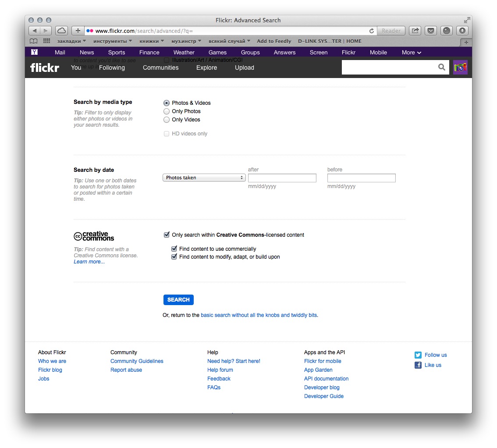497x448 pixels.
Task: Click the Reader button in address bar
Action: [x=391, y=31]
